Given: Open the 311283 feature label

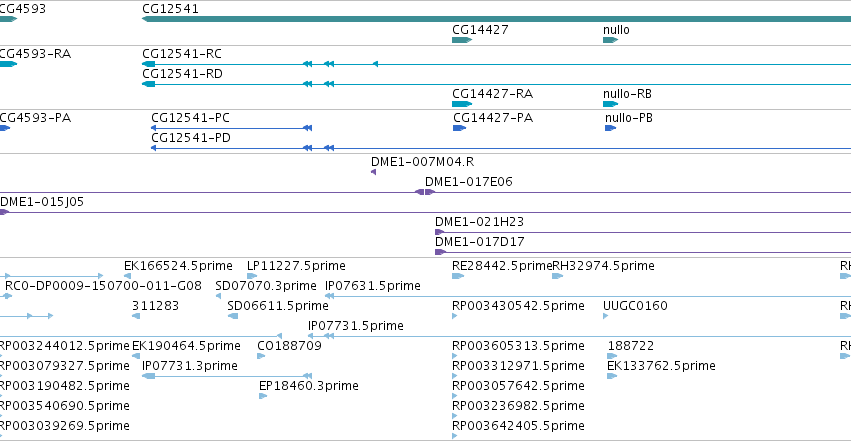Looking at the screenshot, I should coord(155,306).
